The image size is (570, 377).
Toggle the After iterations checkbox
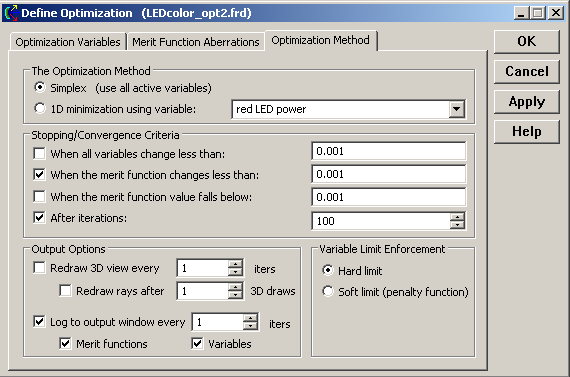coord(39,217)
